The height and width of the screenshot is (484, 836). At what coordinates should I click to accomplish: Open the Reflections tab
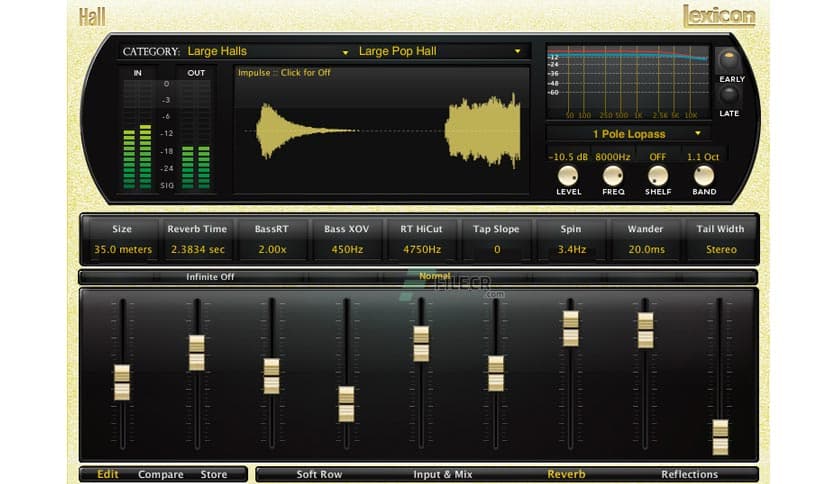tap(689, 474)
